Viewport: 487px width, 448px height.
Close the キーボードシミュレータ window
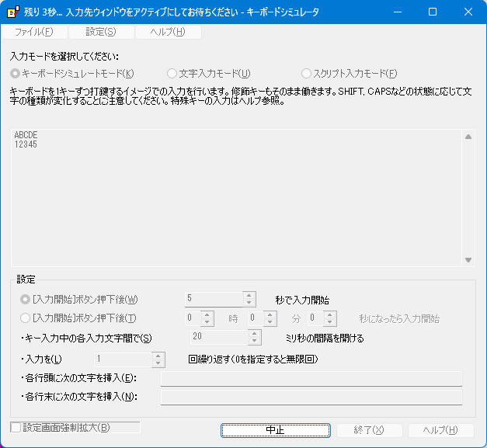pos(468,12)
